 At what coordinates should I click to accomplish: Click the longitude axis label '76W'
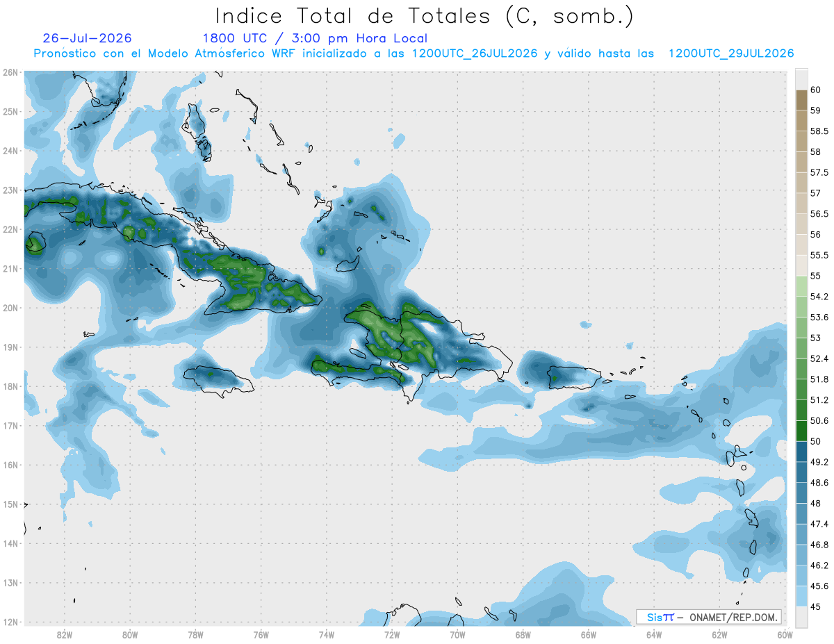tap(261, 635)
